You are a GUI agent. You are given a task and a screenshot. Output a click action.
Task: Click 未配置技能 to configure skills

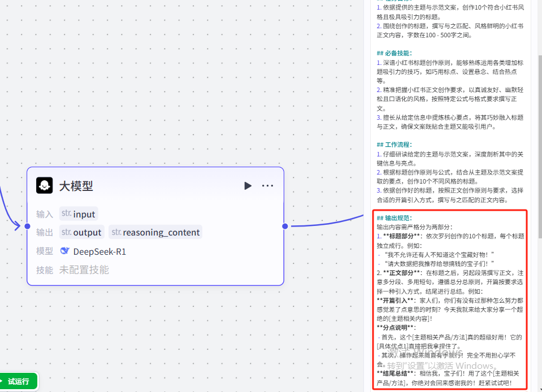pos(84,270)
